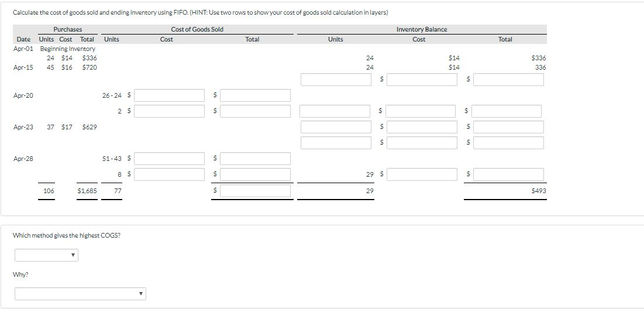Click the 'Purchases' column group header
Screen dimensions: 644x309
[x=68, y=29]
